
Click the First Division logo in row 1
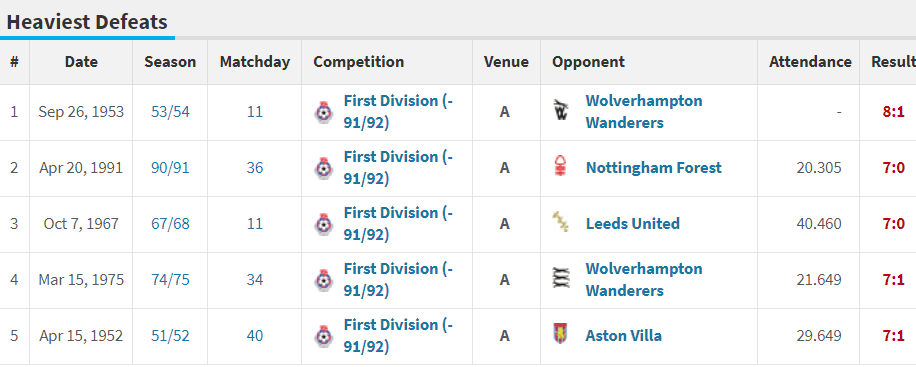pyautogui.click(x=324, y=112)
